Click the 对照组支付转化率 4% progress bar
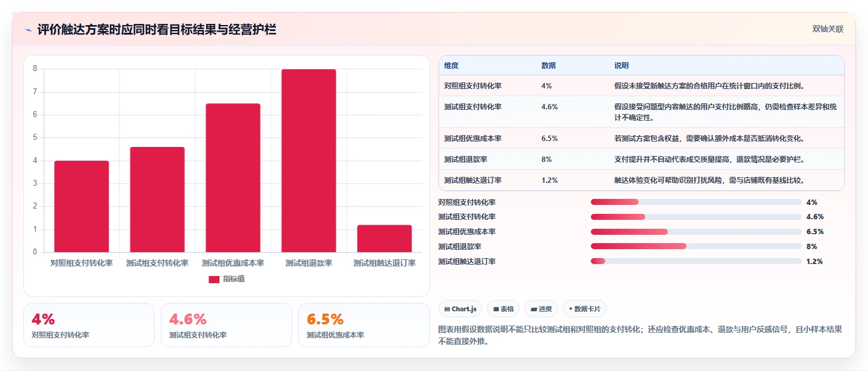 point(696,202)
